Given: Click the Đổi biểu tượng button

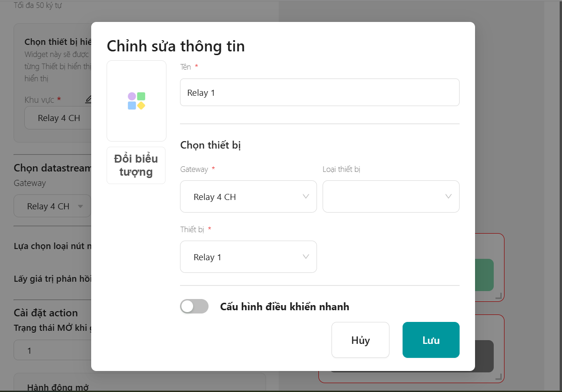Looking at the screenshot, I should pos(136,165).
